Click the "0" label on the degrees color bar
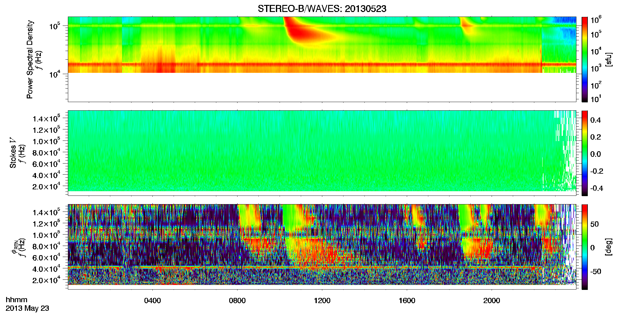This screenshot has height=332, width=644. click(x=592, y=248)
